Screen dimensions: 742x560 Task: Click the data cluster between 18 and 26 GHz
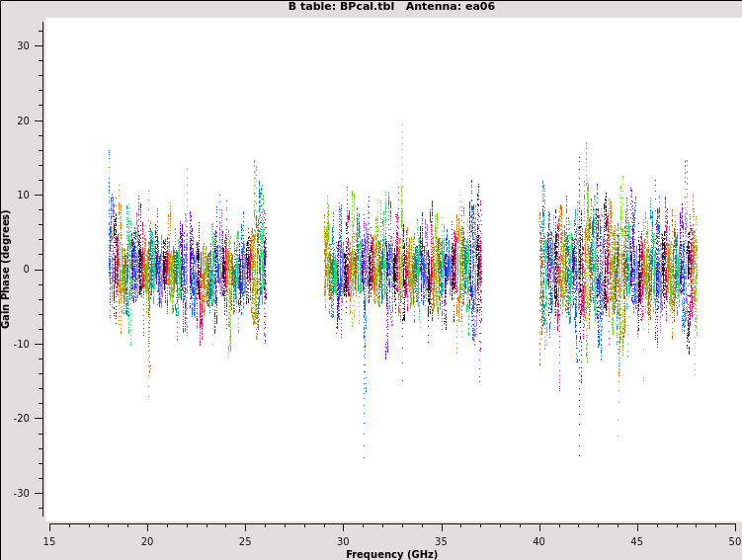coord(187,269)
